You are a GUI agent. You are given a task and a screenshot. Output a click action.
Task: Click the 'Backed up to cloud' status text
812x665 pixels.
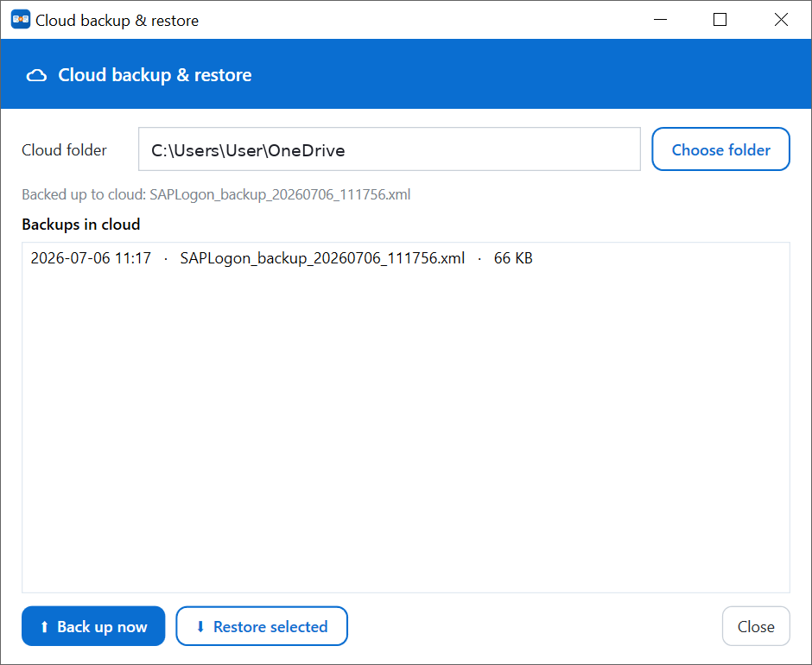click(216, 194)
